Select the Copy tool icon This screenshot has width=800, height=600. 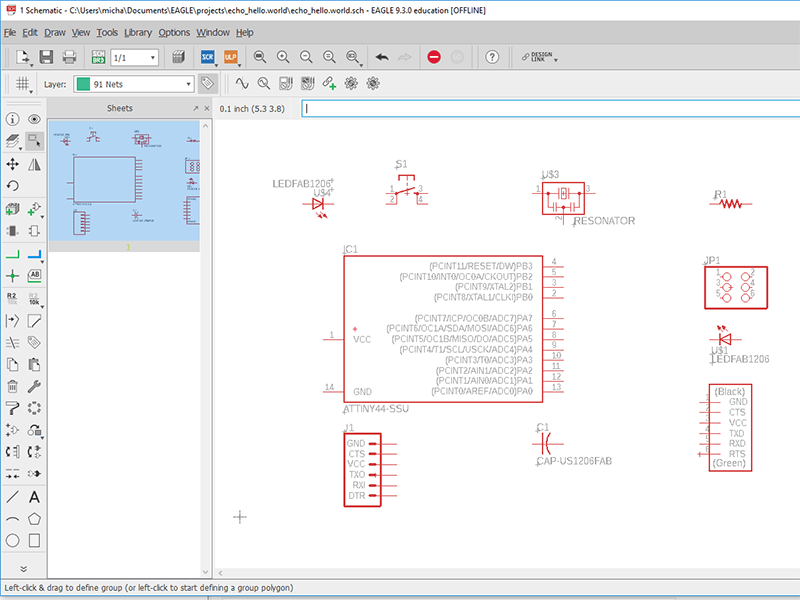coord(13,364)
